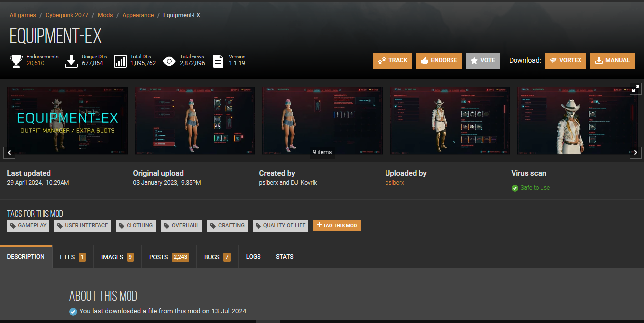
Task: Open the Posts tab
Action: (x=169, y=257)
